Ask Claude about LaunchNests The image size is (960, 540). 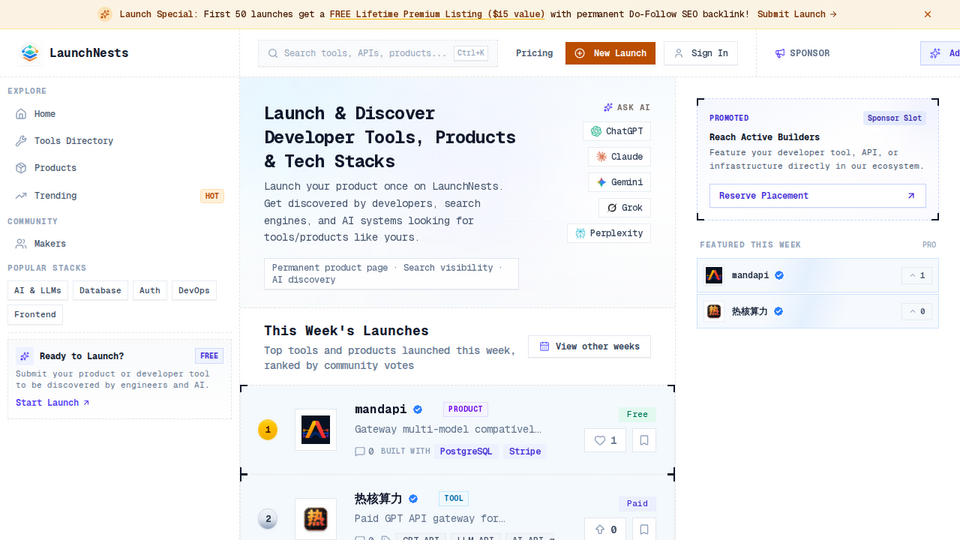619,157
